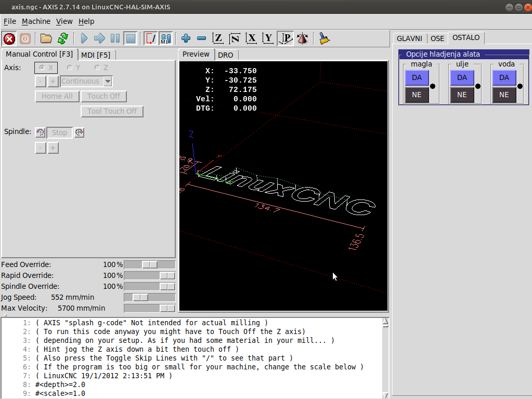Open the GLAVNI tab
532x399 pixels.
(x=409, y=38)
